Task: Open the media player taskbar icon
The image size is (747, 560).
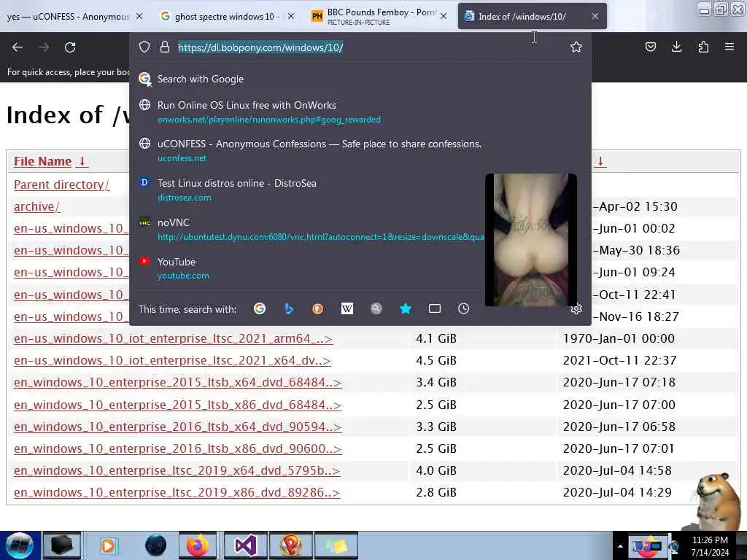Action: (x=108, y=545)
